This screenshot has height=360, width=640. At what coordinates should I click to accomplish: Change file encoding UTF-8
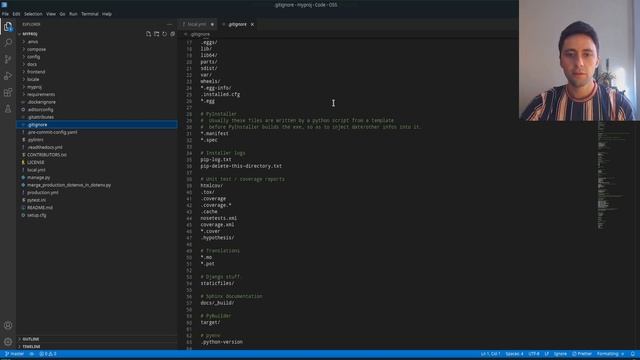(534, 354)
